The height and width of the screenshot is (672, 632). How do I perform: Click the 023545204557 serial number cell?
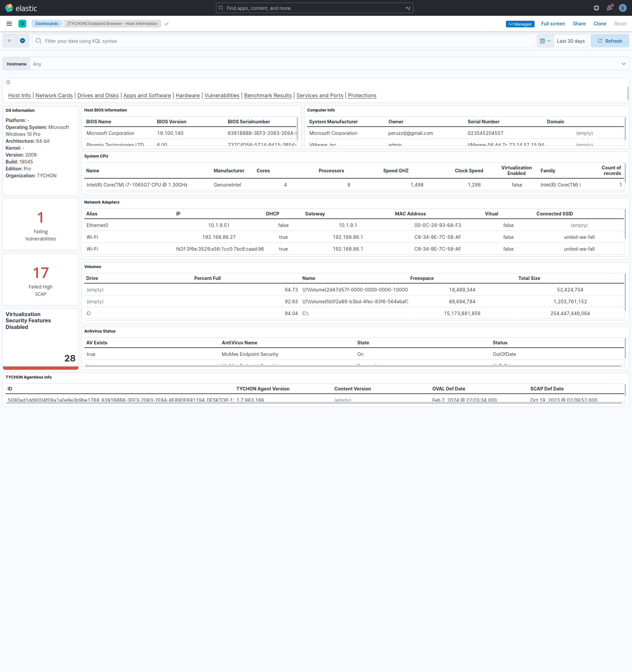click(486, 133)
